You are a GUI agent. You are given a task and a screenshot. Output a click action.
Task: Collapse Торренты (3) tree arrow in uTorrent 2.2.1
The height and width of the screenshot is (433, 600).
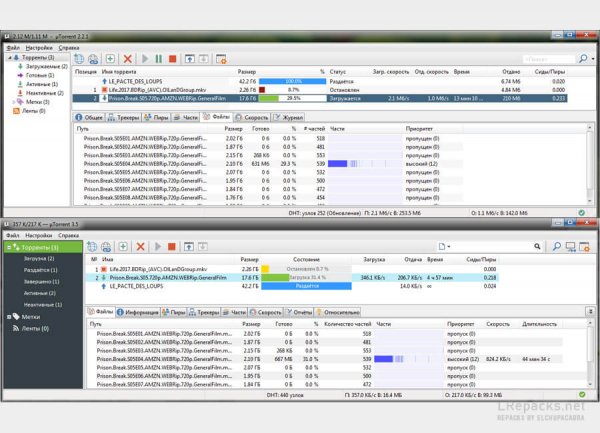10,57
